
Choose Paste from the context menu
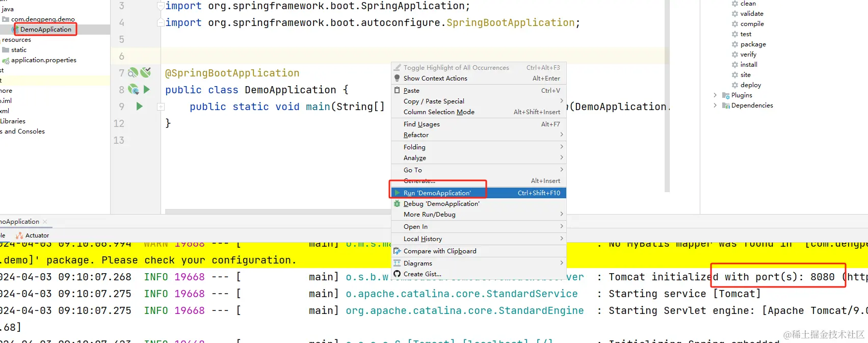[479, 91]
